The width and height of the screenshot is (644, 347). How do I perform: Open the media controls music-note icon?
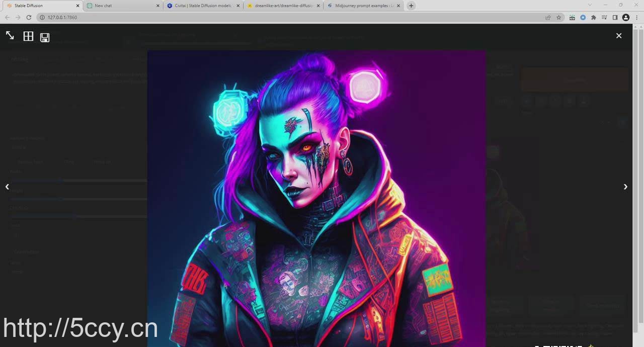pyautogui.click(x=604, y=18)
